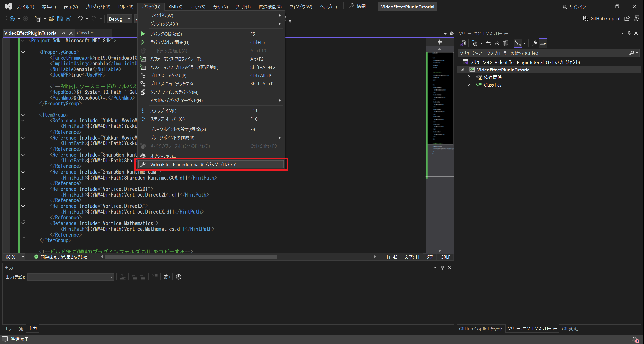The width and height of the screenshot is (644, 344).
Task: Open Properties wrench icon in Solution Explorer
Action: click(534, 43)
